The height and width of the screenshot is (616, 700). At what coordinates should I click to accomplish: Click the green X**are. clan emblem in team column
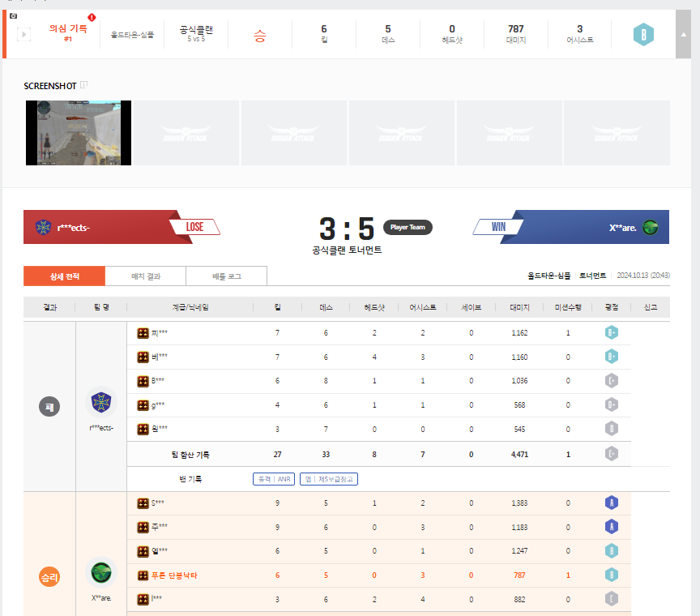(x=101, y=573)
